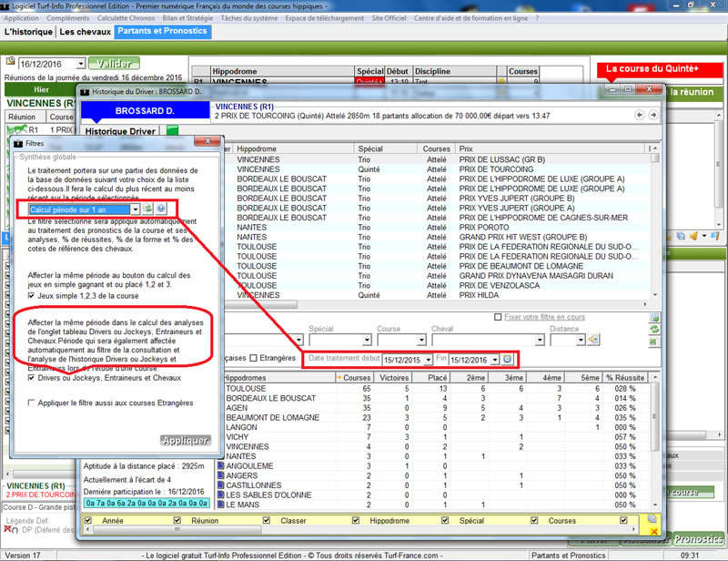
Task: Click the Appliquer button
Action: (x=185, y=440)
